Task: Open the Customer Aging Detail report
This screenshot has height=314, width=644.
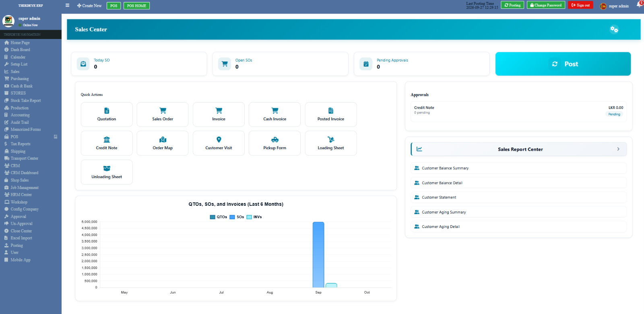Action: [518, 227]
